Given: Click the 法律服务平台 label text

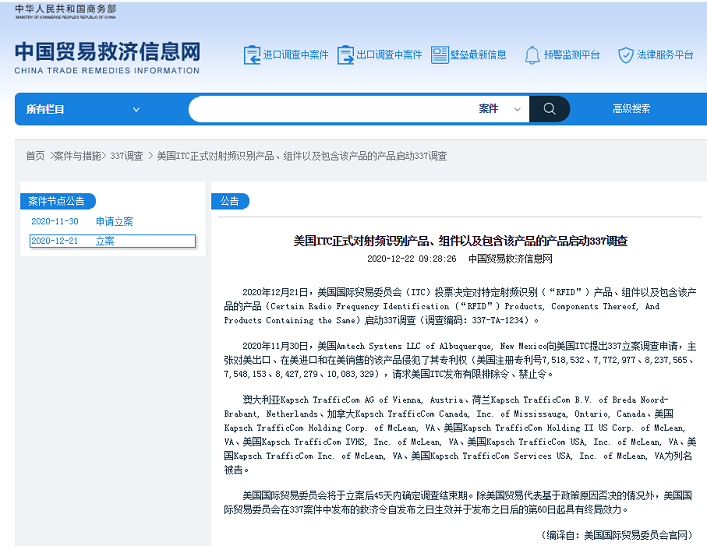Looking at the screenshot, I should point(665,55).
